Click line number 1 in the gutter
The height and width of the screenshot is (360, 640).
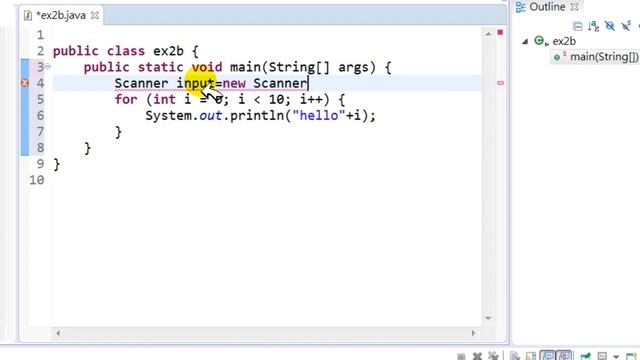(x=40, y=35)
